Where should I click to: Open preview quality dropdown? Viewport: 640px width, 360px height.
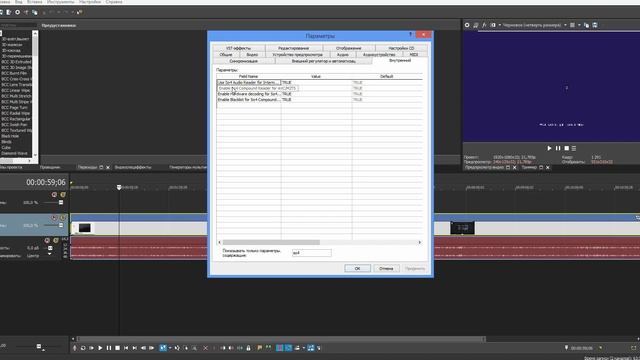point(565,25)
